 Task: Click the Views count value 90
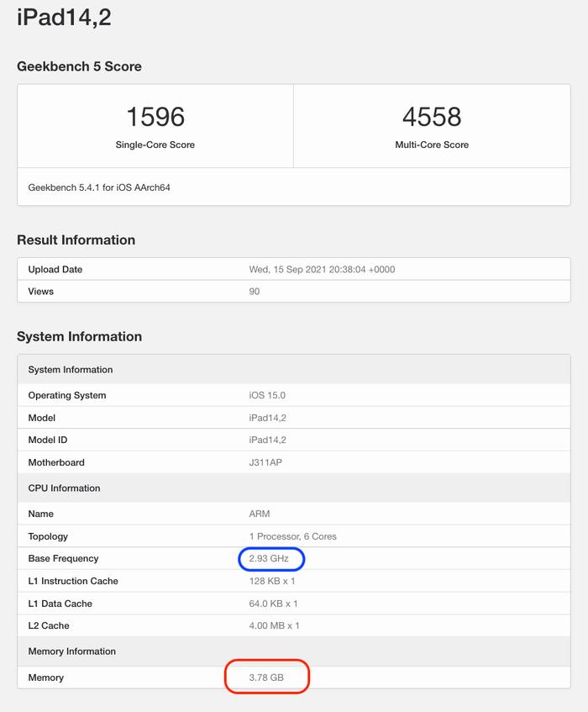click(x=254, y=292)
